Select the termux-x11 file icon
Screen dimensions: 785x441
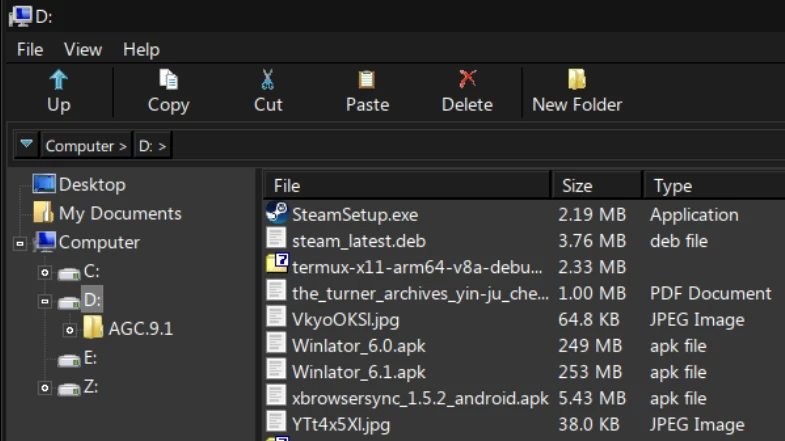(x=276, y=266)
